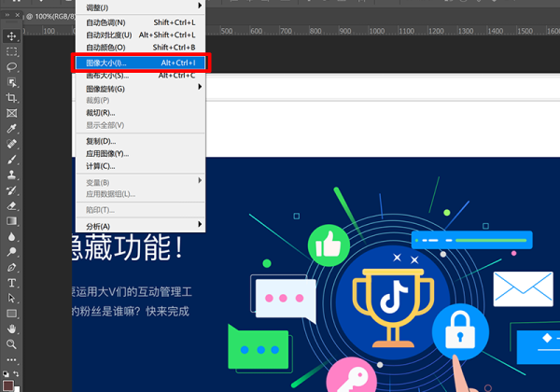Screen dimensions: 560x392
Task: Select the Object Selection tool
Action: [x=11, y=82]
